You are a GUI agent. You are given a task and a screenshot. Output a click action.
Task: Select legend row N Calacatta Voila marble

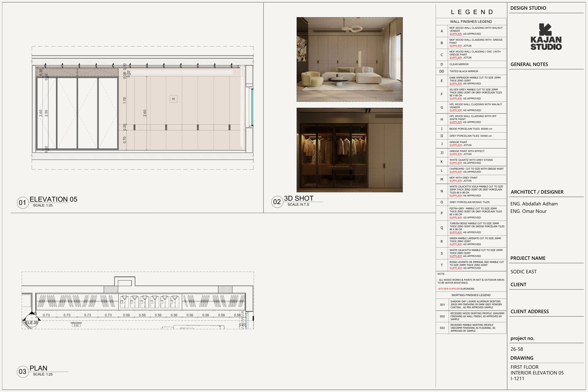point(471,191)
